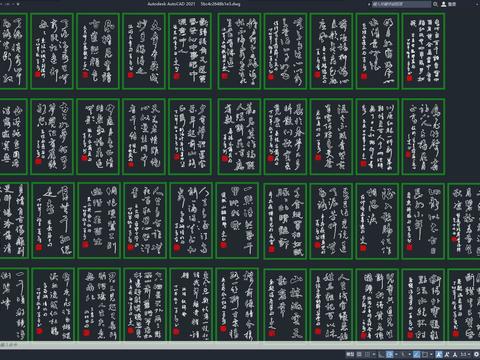480x360 pixels.
Task: Click the search magnifier icon in title bar
Action: (435, 4)
